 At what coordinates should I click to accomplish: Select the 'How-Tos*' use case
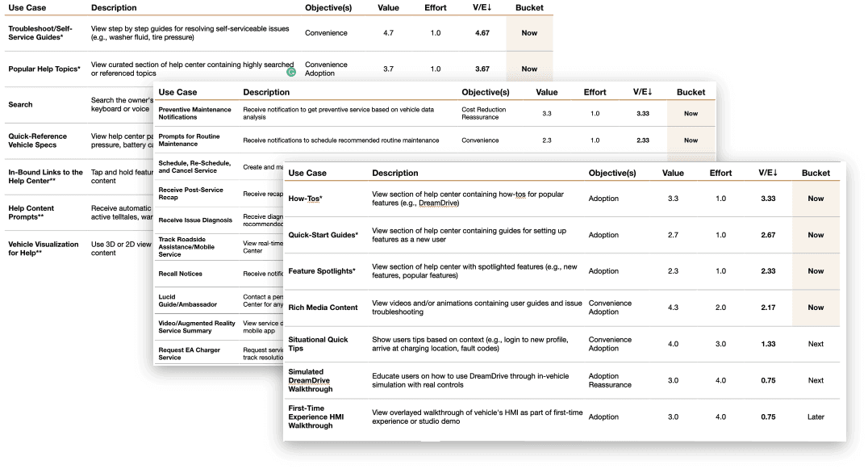(305, 199)
